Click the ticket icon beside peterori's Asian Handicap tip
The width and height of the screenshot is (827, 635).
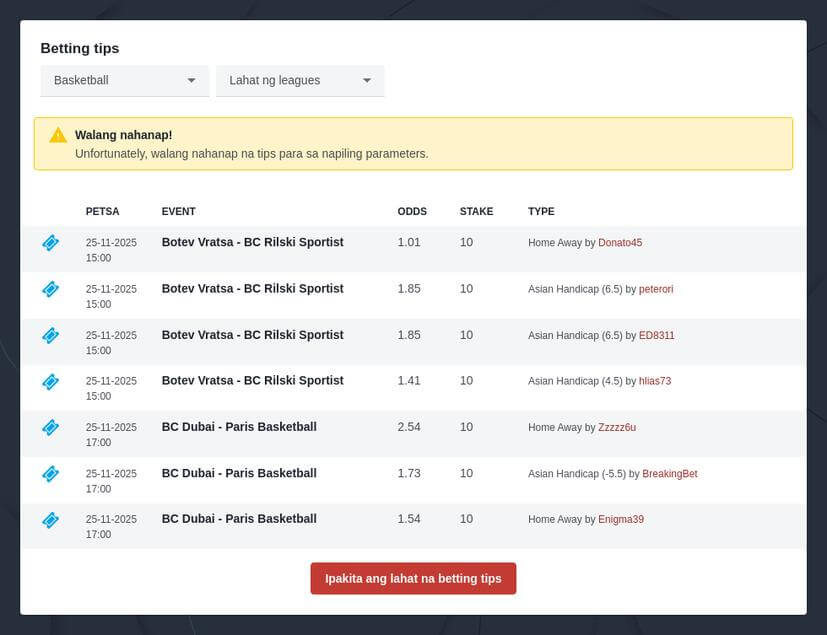tap(50, 289)
